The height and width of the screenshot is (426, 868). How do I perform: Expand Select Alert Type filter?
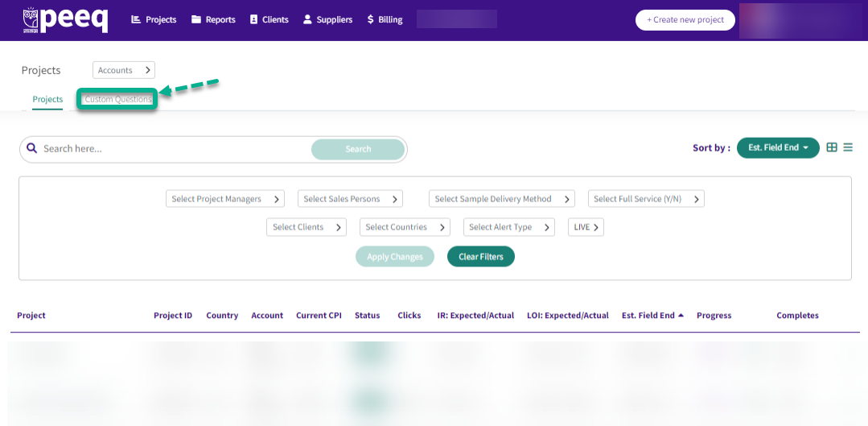pos(508,227)
